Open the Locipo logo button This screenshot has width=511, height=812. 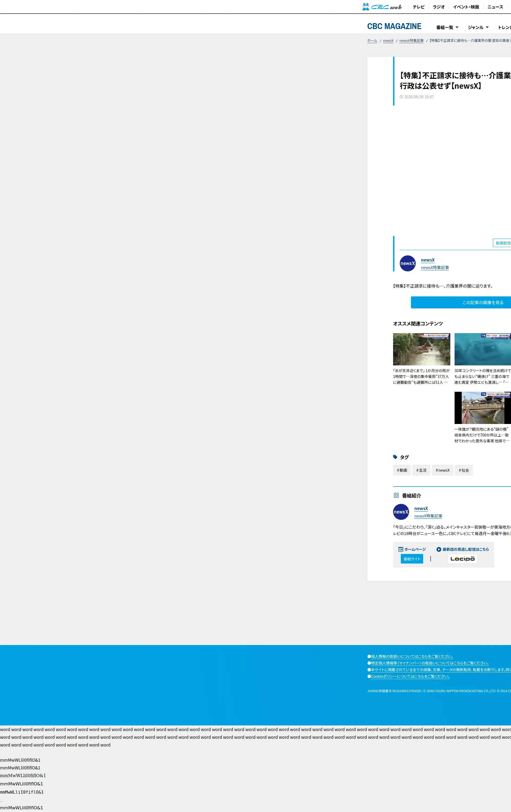pyautogui.click(x=463, y=559)
